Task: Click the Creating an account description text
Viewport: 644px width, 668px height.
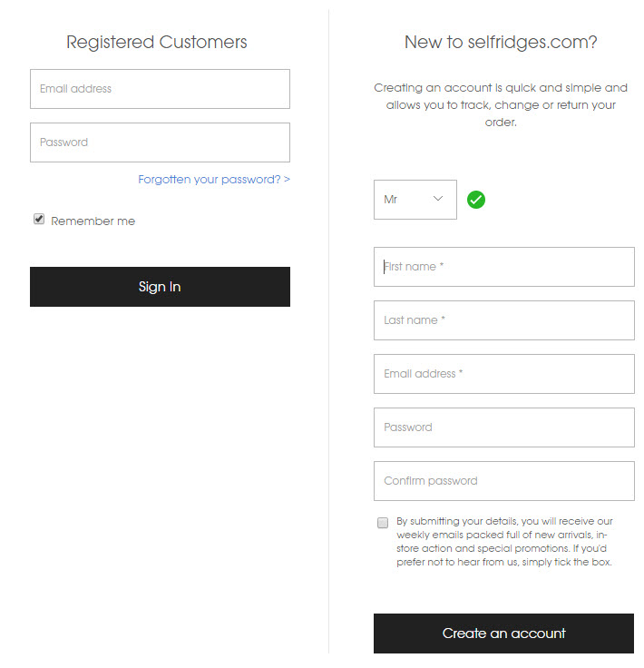Action: pyautogui.click(x=501, y=104)
